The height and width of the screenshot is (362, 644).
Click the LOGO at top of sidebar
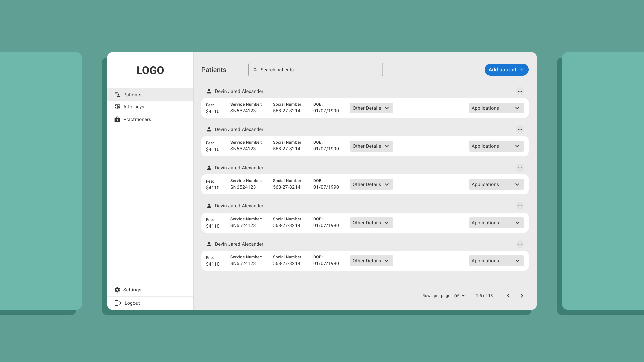pyautogui.click(x=150, y=70)
